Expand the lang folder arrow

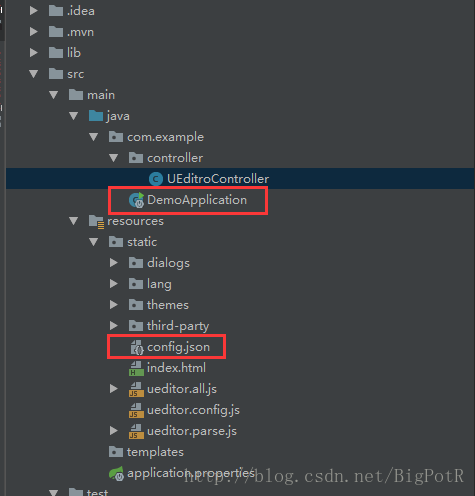114,284
